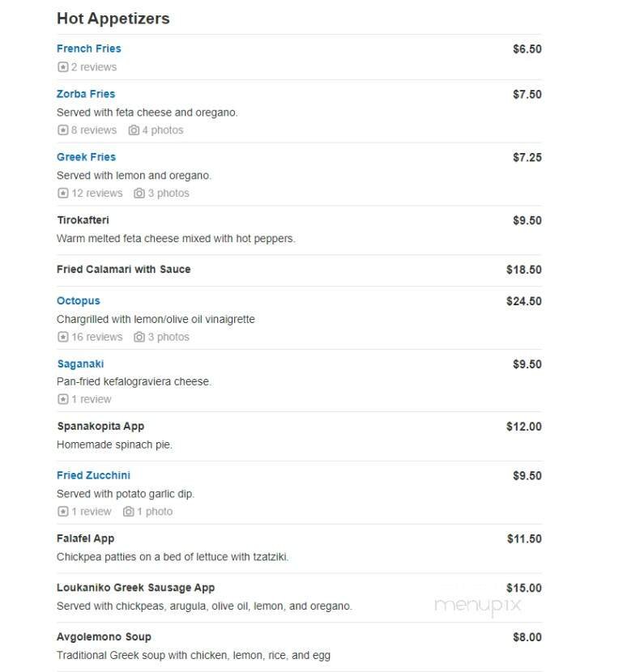Open the Zorba Fries item link
The width and height of the screenshot is (623, 672).
click(86, 94)
